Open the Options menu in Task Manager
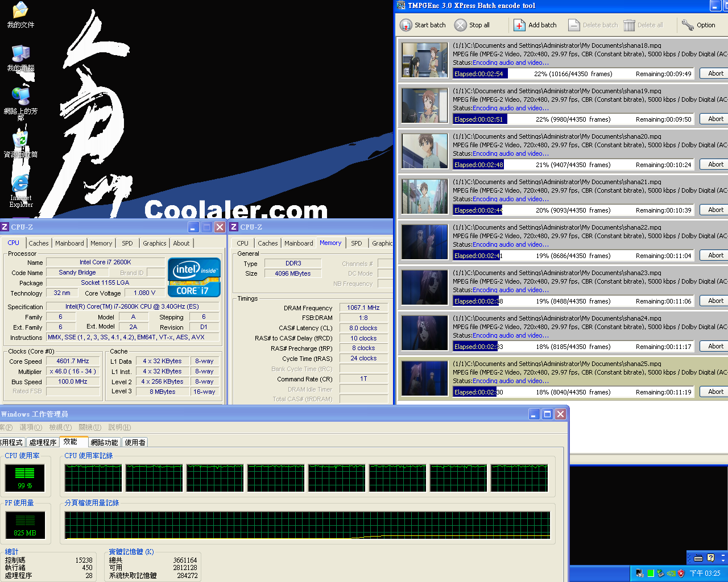Viewport: 728px width, 582px height. pos(31,427)
